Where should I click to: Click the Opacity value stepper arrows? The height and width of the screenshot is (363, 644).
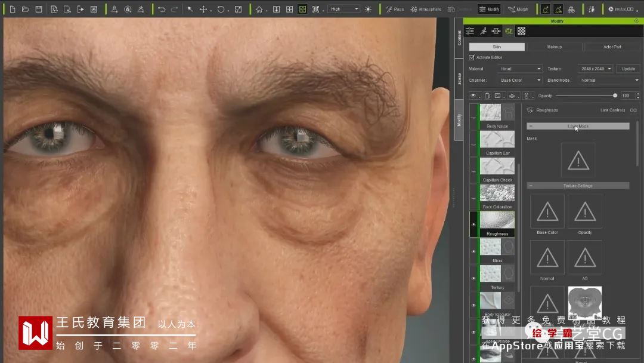tap(638, 96)
